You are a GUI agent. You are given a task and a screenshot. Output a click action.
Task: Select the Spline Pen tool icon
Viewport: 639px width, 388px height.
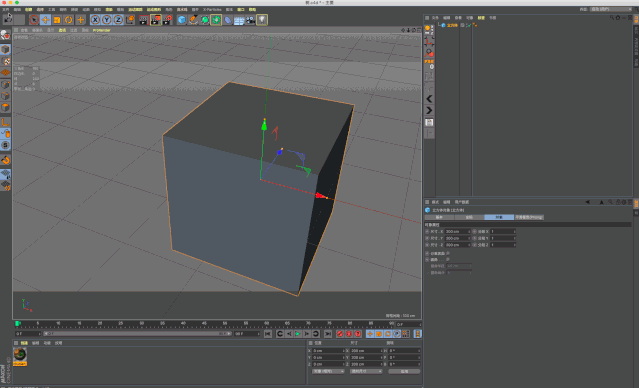[x=193, y=20]
